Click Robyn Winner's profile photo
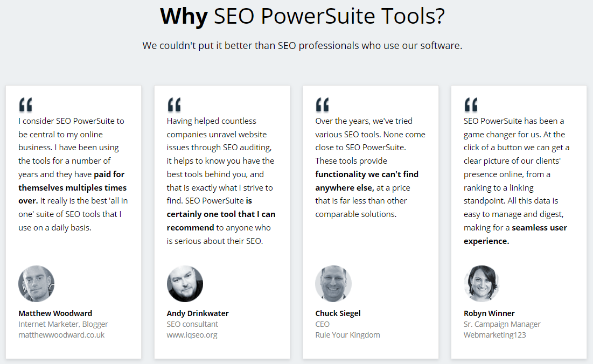The height and width of the screenshot is (364, 593). click(x=482, y=283)
